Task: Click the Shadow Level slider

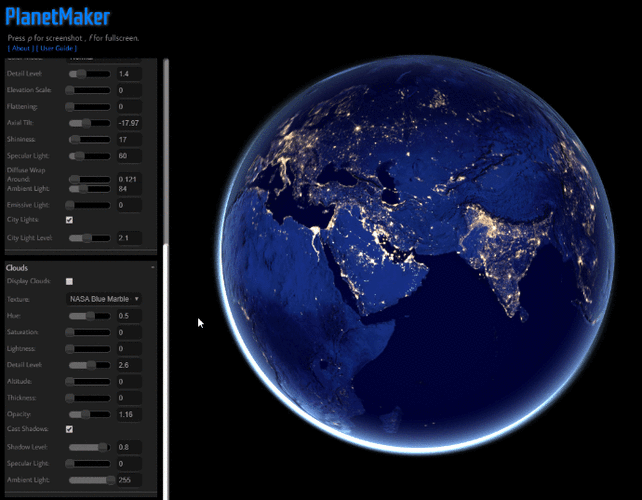Action: pos(89,447)
